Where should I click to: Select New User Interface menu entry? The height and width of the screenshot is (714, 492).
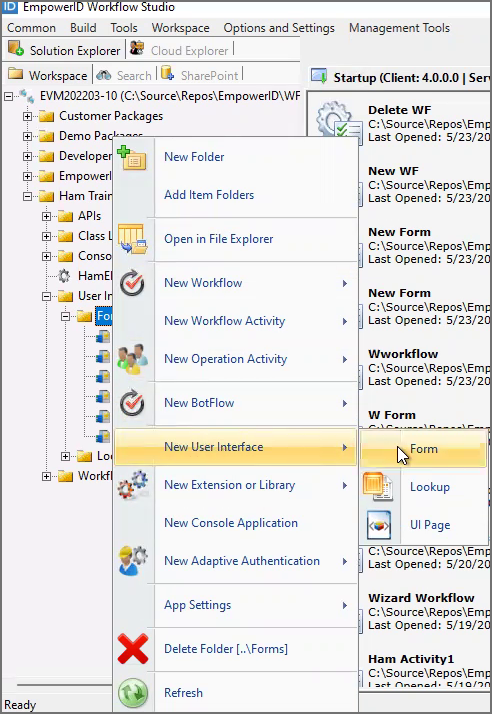(x=235, y=447)
